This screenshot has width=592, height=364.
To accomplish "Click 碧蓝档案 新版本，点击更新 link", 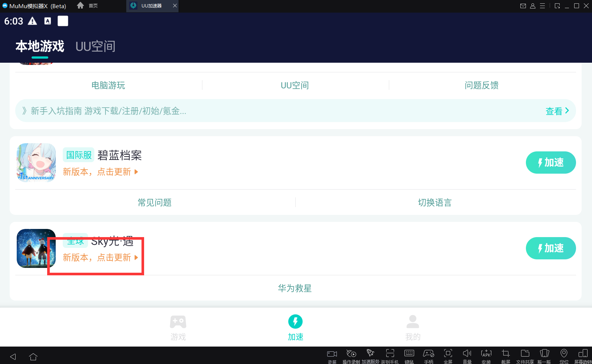I will click(100, 172).
